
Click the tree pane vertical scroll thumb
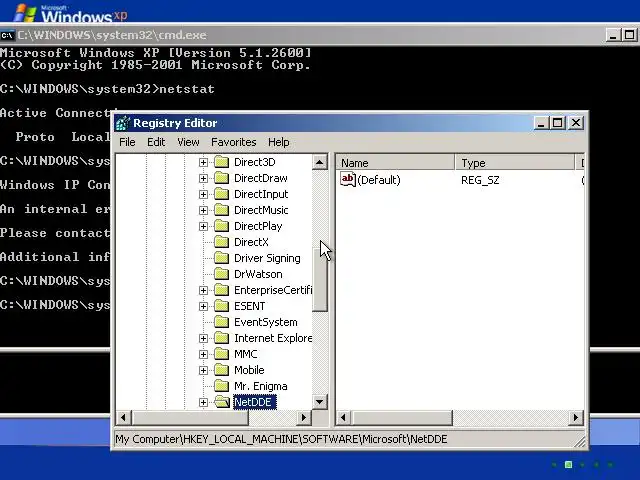[320, 280]
